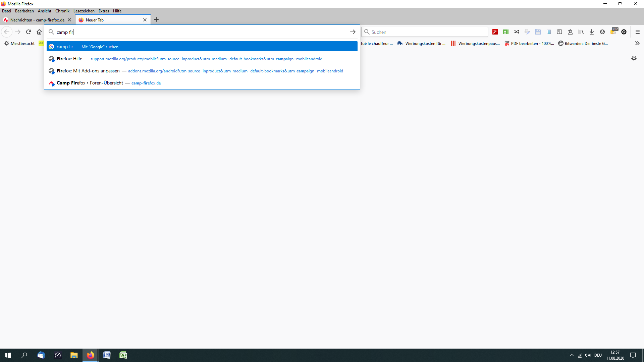Click the shuffle arrows toolbar icon
This screenshot has width=644, height=362.
517,32
